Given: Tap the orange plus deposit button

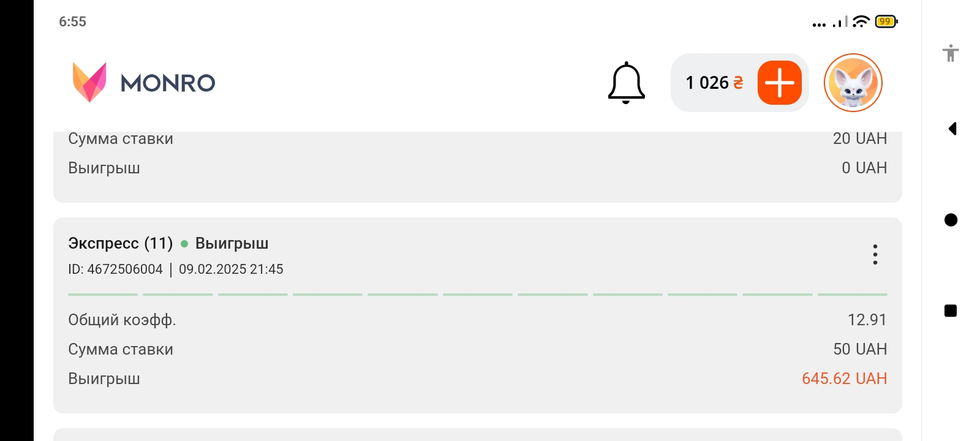Looking at the screenshot, I should (779, 83).
